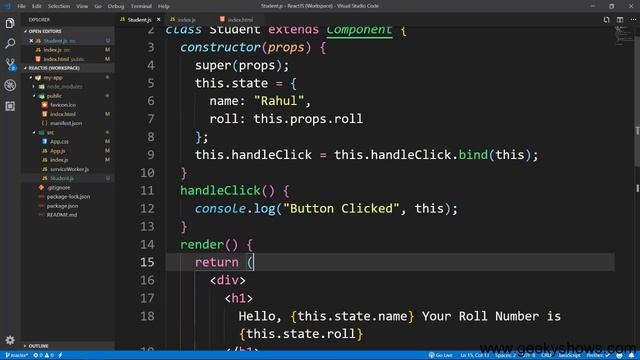640x360 pixels.
Task: Change the JavaScript language mode
Action: (569, 356)
